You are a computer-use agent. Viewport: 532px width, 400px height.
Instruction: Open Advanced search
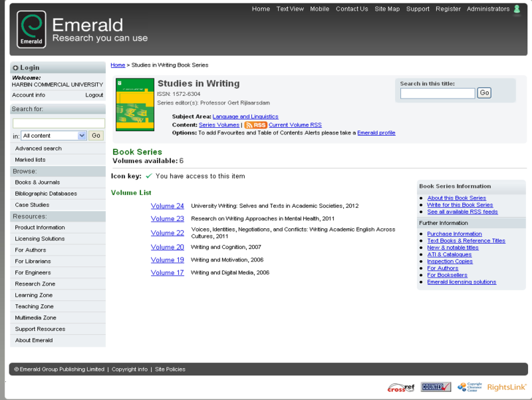pos(39,148)
